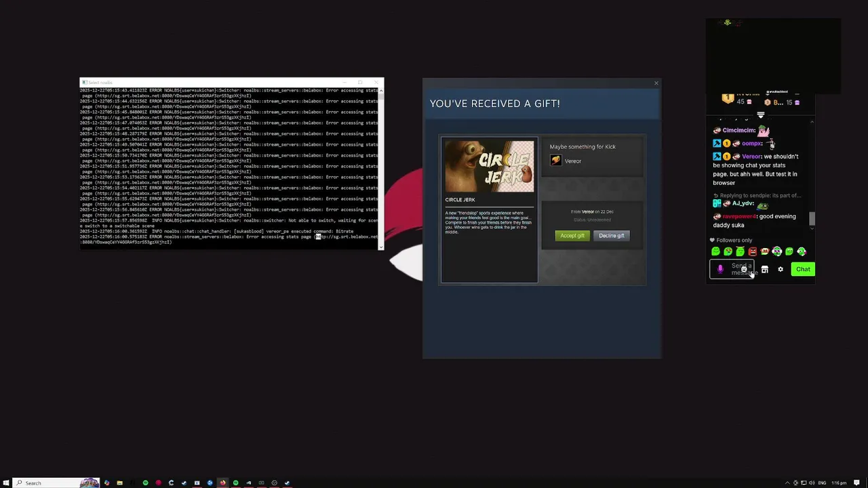Image resolution: width=868 pixels, height=488 pixels.
Task: Collapse the chat leaderboard arrow
Action: click(x=761, y=115)
